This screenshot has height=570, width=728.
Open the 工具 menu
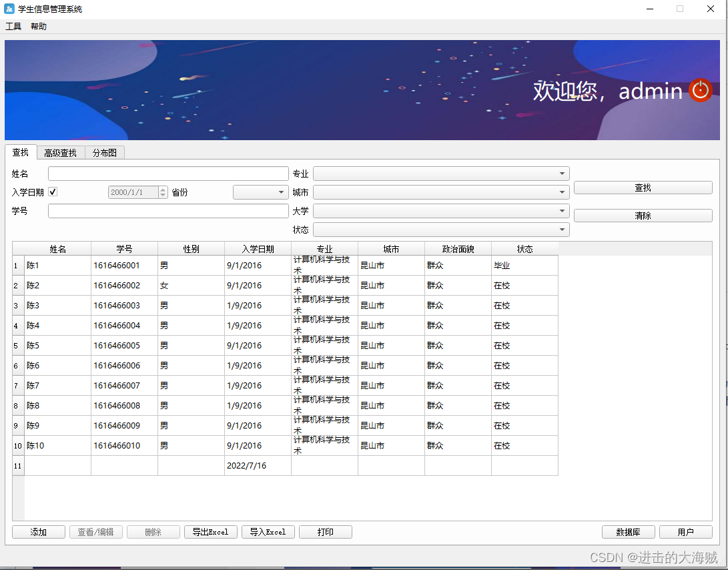click(13, 27)
